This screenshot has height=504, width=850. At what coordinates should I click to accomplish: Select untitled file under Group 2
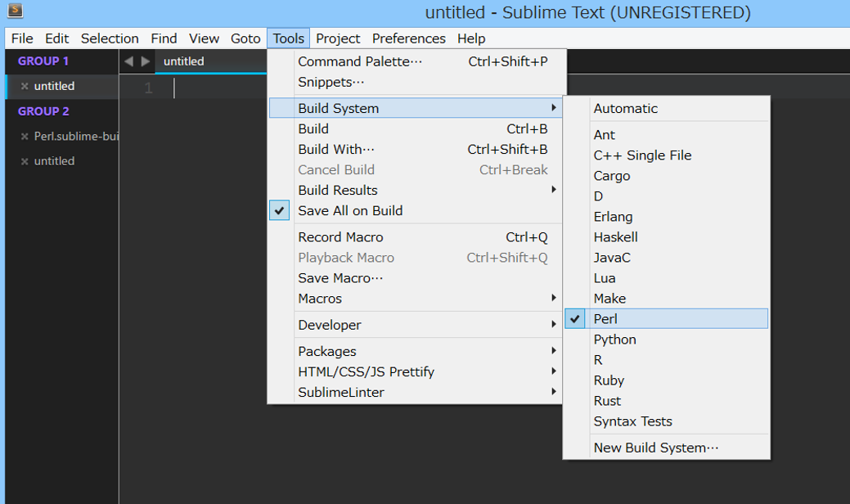pos(54,161)
